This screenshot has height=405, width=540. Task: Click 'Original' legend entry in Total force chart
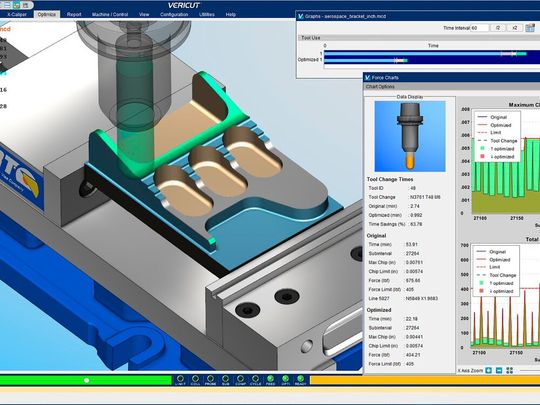tap(497, 252)
